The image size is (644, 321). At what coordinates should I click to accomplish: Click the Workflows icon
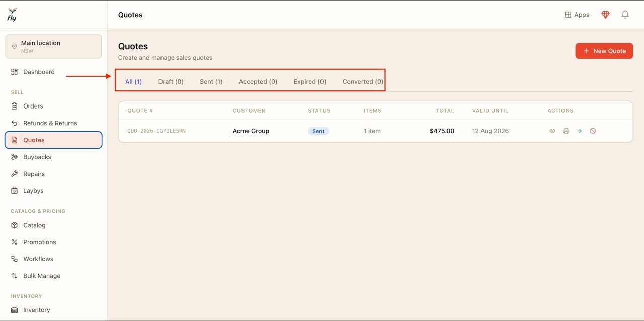tap(14, 259)
